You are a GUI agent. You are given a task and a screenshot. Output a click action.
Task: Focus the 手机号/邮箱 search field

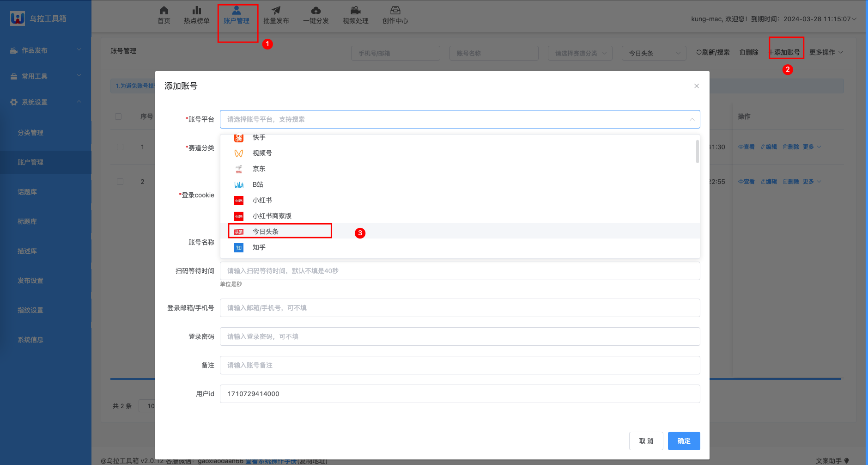tap(395, 53)
